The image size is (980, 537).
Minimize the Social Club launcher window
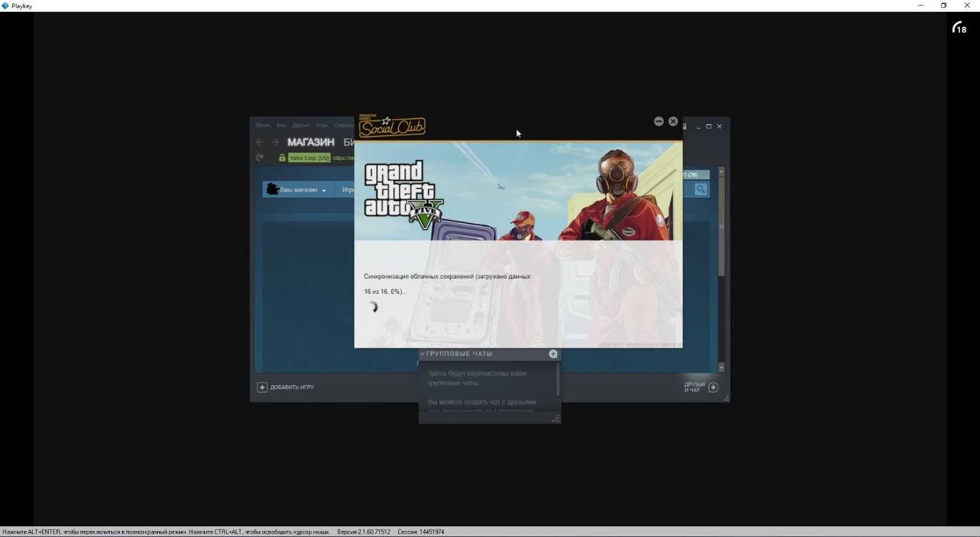tap(658, 121)
